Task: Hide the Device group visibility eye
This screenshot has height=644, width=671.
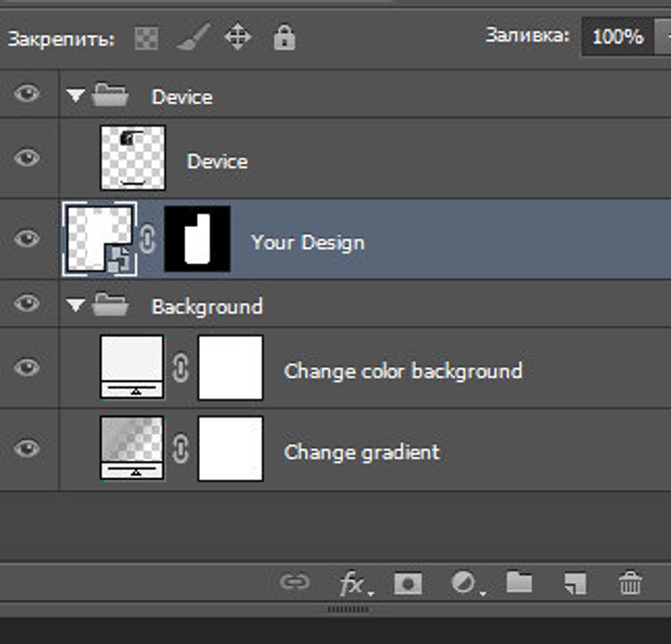Action: (27, 93)
